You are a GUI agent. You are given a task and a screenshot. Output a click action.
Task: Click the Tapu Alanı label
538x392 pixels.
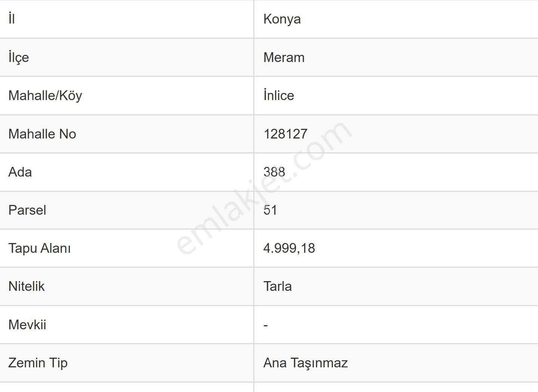tap(40, 248)
